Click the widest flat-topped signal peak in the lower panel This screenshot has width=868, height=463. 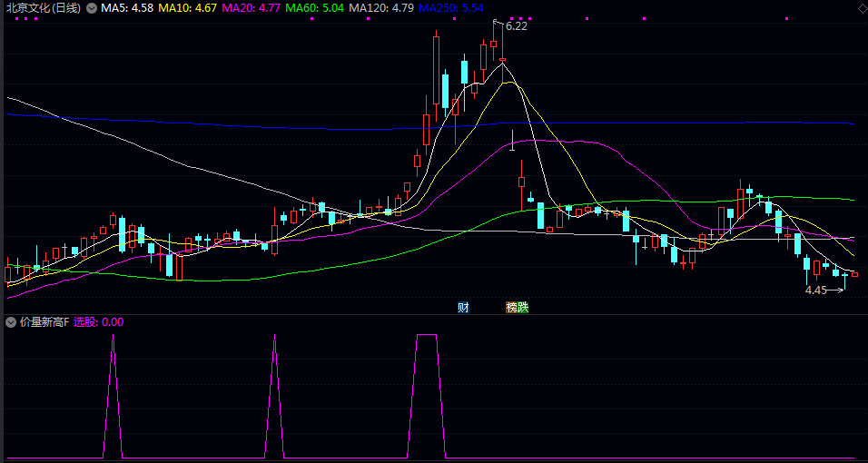click(x=427, y=336)
